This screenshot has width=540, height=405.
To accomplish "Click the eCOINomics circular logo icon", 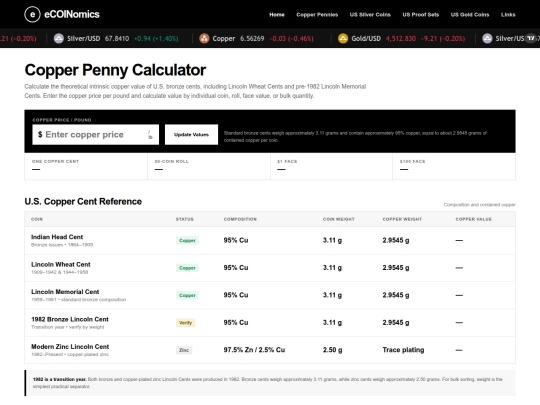I will coord(32,14).
